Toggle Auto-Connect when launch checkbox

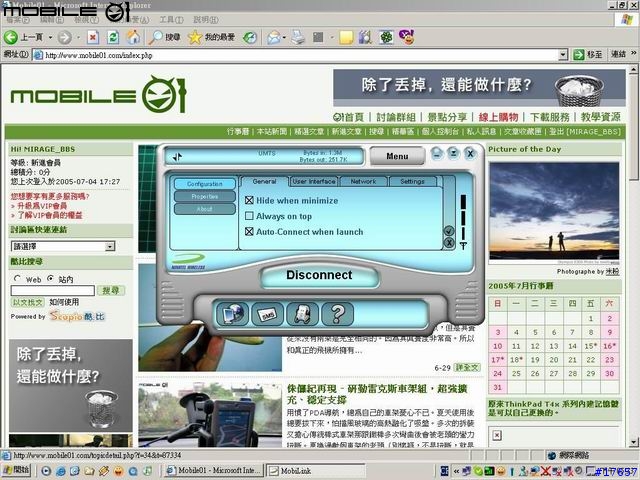249,231
